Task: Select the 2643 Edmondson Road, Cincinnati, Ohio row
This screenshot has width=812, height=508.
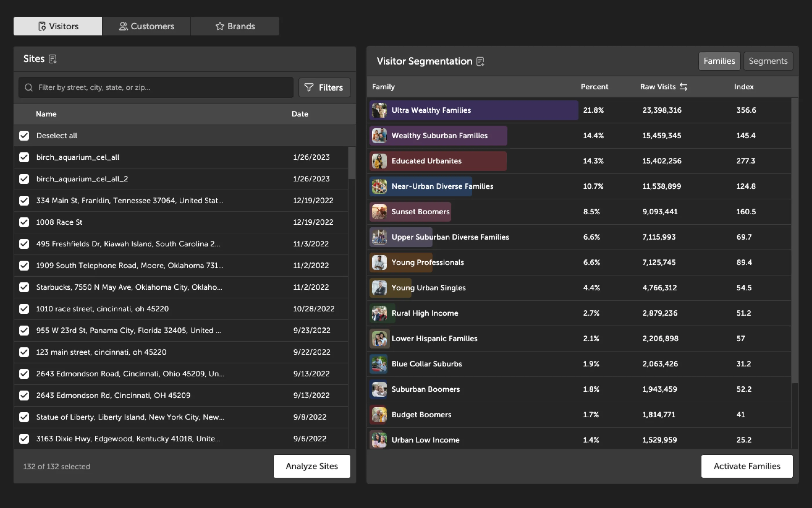Action: tap(181, 374)
